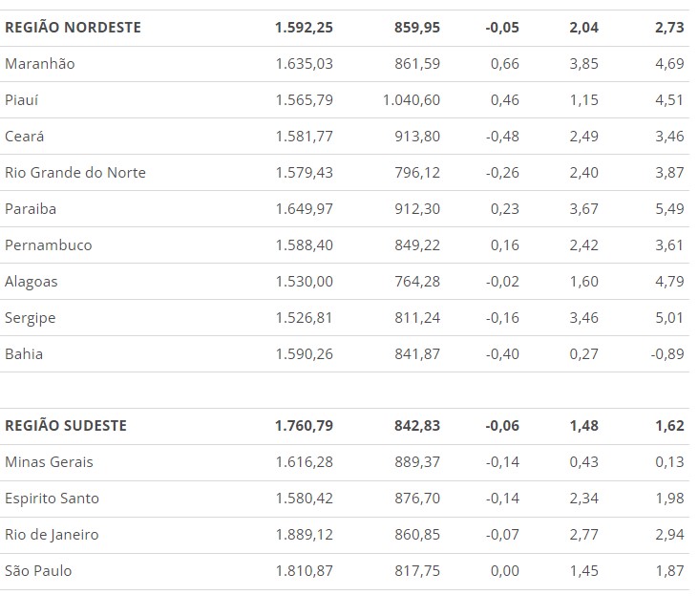Click the Espírito Santo state name
698x616 pixels.
point(53,499)
